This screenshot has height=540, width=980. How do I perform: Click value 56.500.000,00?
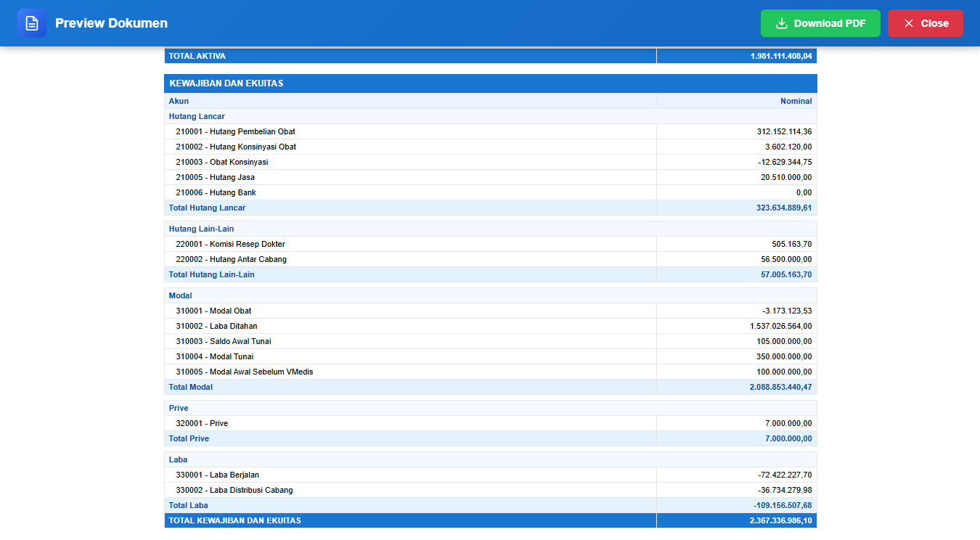[x=786, y=259]
